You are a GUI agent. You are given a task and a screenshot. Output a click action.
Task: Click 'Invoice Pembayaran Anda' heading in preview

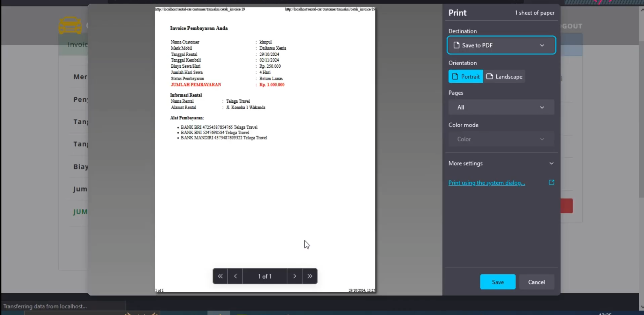coord(199,28)
